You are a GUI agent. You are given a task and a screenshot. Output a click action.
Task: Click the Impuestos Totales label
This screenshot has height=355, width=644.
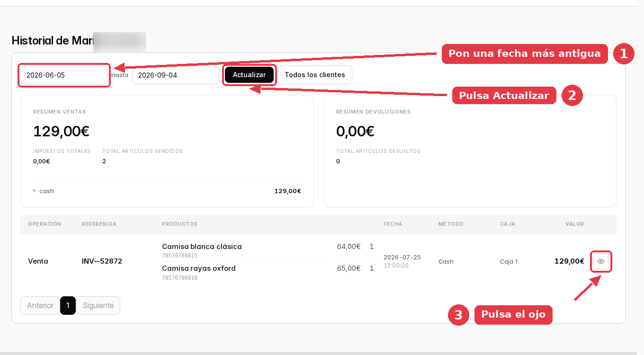pyautogui.click(x=62, y=151)
